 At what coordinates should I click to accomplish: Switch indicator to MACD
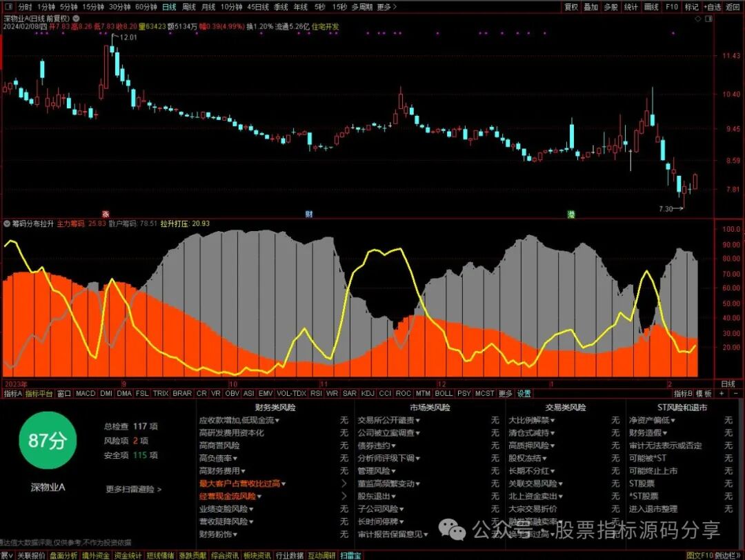pyautogui.click(x=86, y=393)
